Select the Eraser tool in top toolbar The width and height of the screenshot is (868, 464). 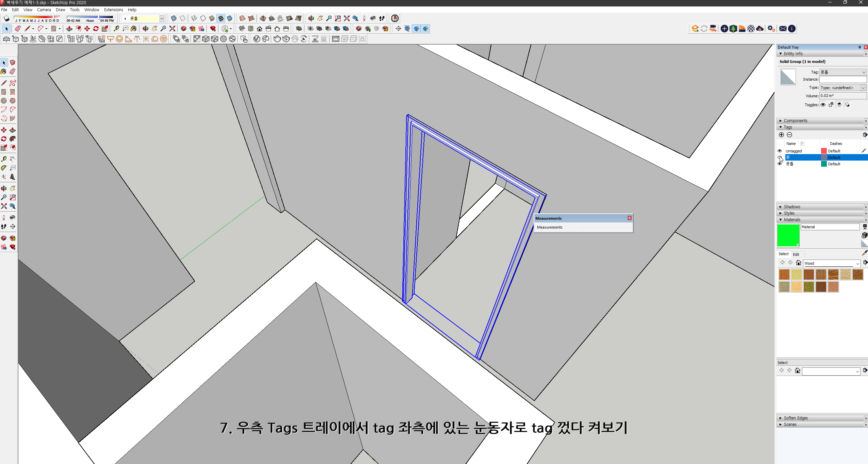click(x=18, y=29)
